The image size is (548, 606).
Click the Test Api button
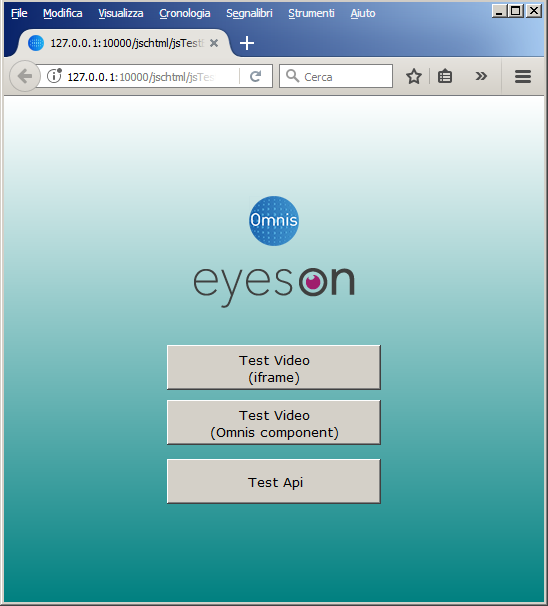pyautogui.click(x=274, y=481)
